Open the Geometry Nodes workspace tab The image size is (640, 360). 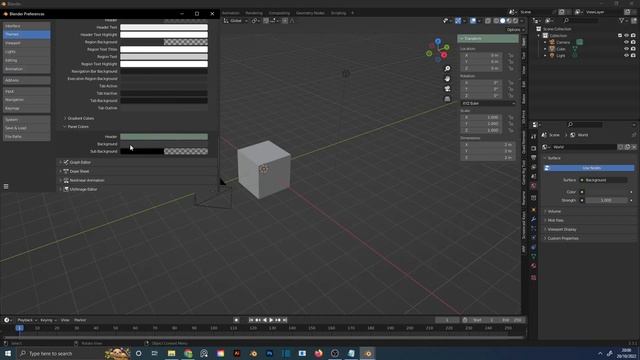click(310, 13)
